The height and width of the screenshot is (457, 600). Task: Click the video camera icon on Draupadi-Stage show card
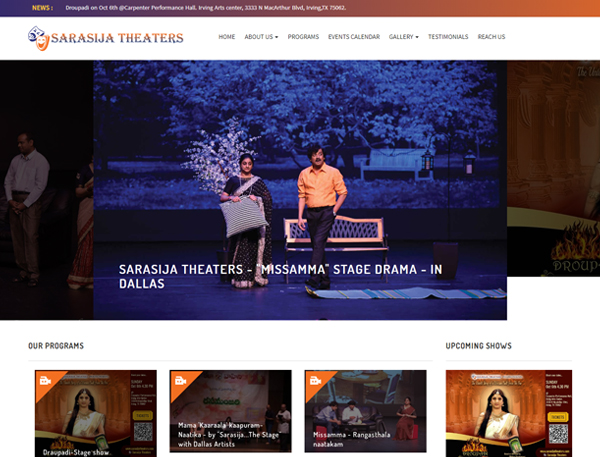(x=45, y=381)
